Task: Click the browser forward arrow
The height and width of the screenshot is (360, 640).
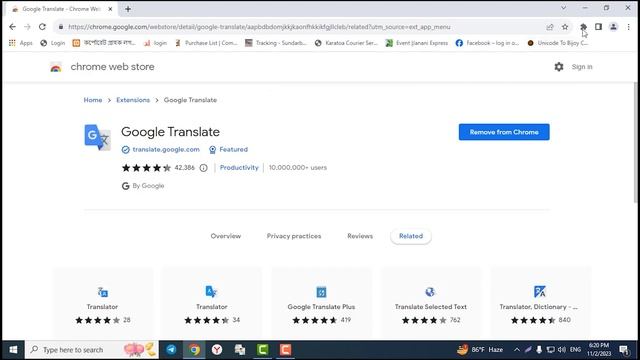Action: pyautogui.click(x=27, y=27)
